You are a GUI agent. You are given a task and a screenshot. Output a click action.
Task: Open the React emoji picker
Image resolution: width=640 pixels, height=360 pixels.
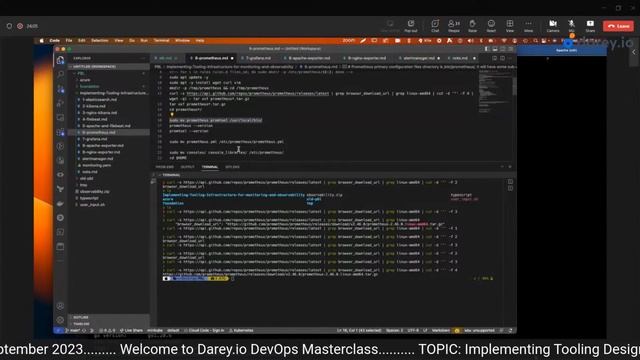point(491,25)
